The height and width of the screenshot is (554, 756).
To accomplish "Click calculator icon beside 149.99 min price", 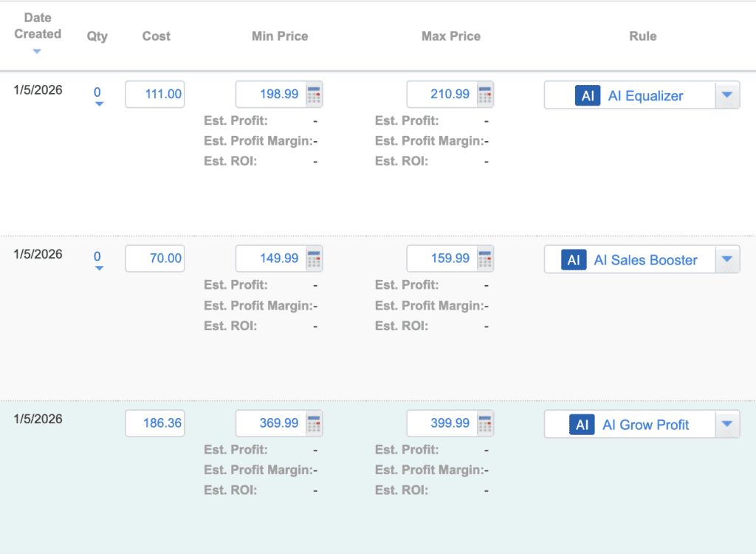I will point(315,259).
